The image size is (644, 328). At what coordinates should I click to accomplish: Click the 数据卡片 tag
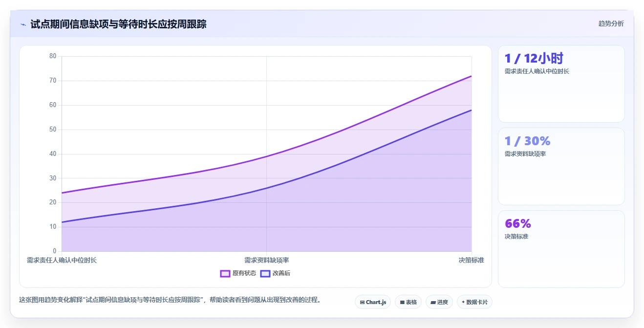[x=474, y=302]
